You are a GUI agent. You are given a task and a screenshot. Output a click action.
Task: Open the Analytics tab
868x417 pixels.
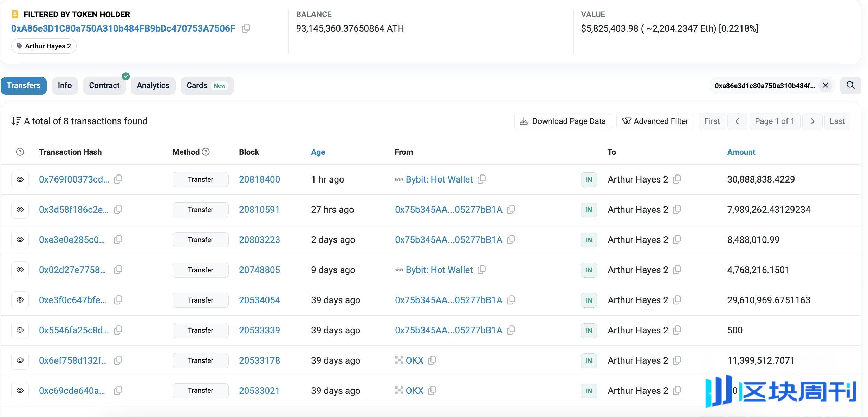[153, 86]
